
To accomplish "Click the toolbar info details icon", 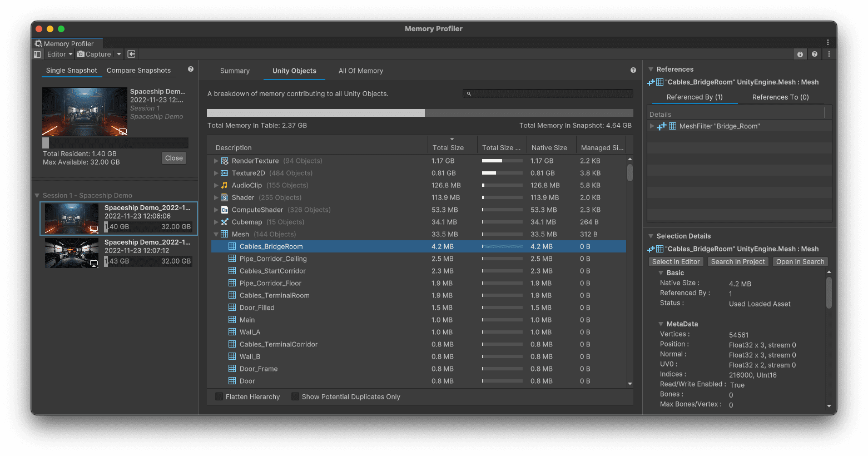I will 800,54.
